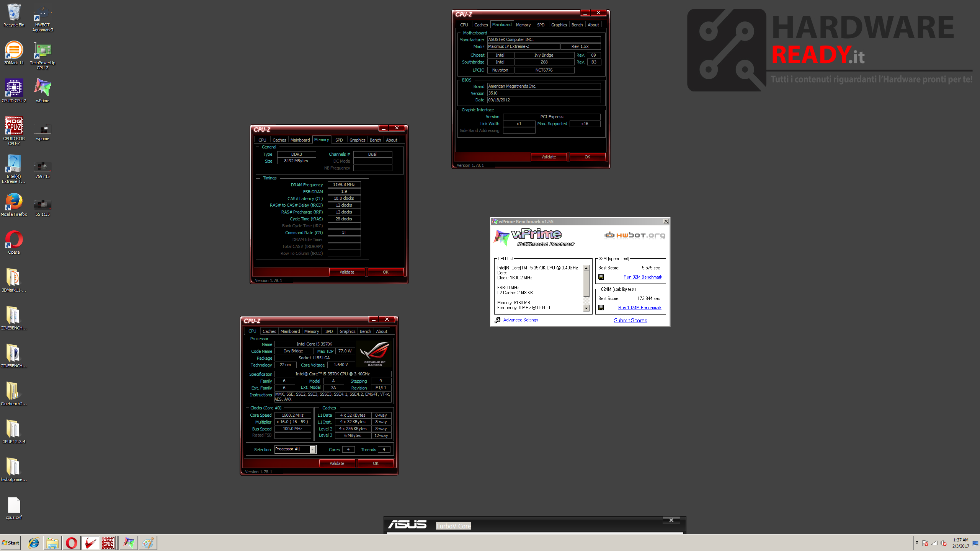Switch to ROG CPU-Z taskbar button
This screenshot has height=551, width=980.
coord(108,543)
